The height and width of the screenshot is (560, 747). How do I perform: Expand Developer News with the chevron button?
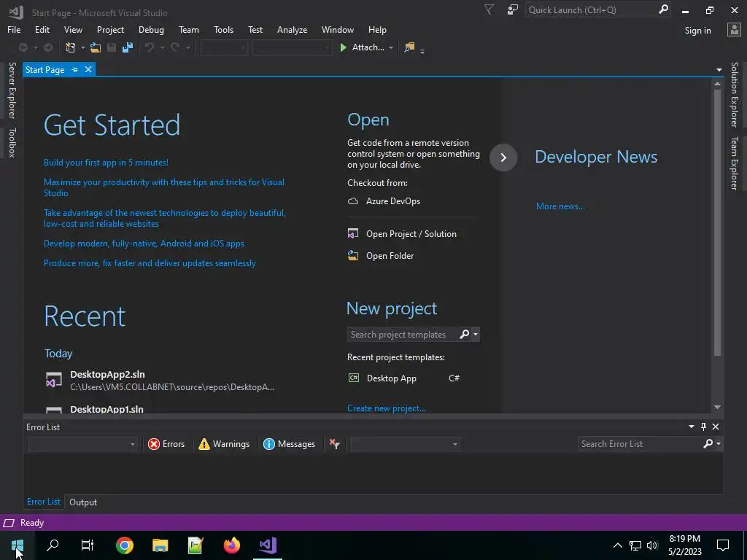[503, 157]
